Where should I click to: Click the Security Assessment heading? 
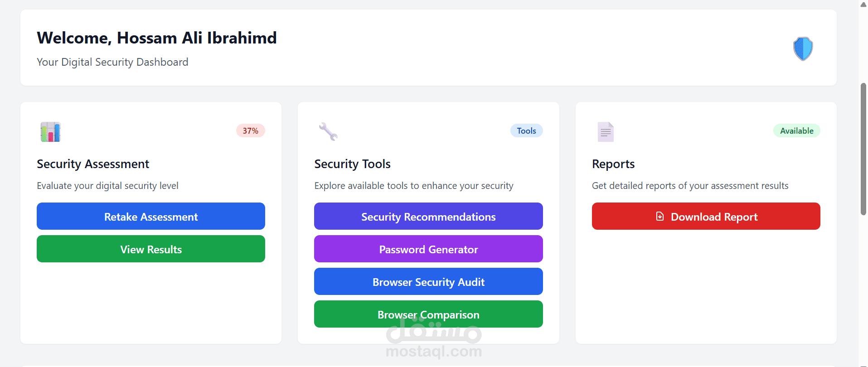[x=93, y=164]
